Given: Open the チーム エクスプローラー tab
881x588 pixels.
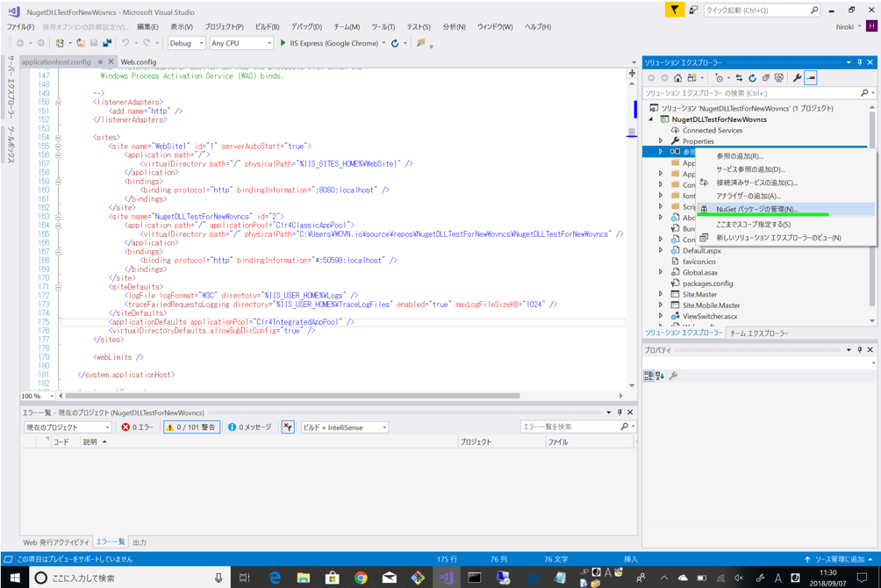Looking at the screenshot, I should pos(759,333).
